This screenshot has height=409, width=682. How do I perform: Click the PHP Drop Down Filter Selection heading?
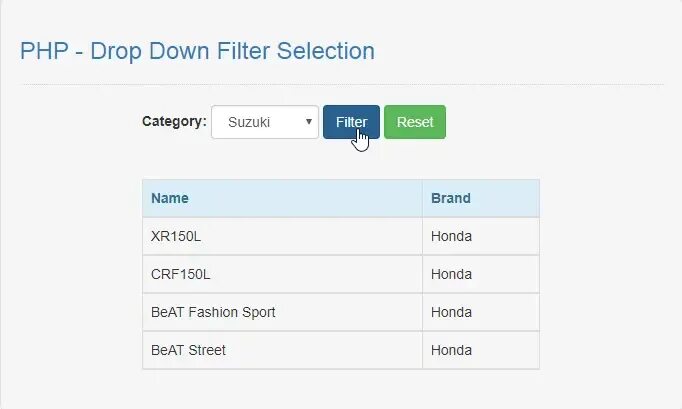tap(197, 51)
